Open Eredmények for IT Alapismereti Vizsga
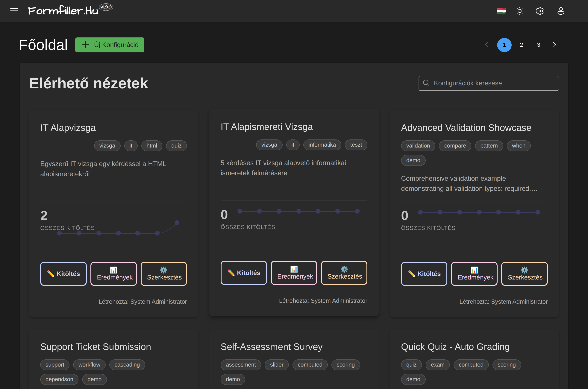 [x=294, y=273]
